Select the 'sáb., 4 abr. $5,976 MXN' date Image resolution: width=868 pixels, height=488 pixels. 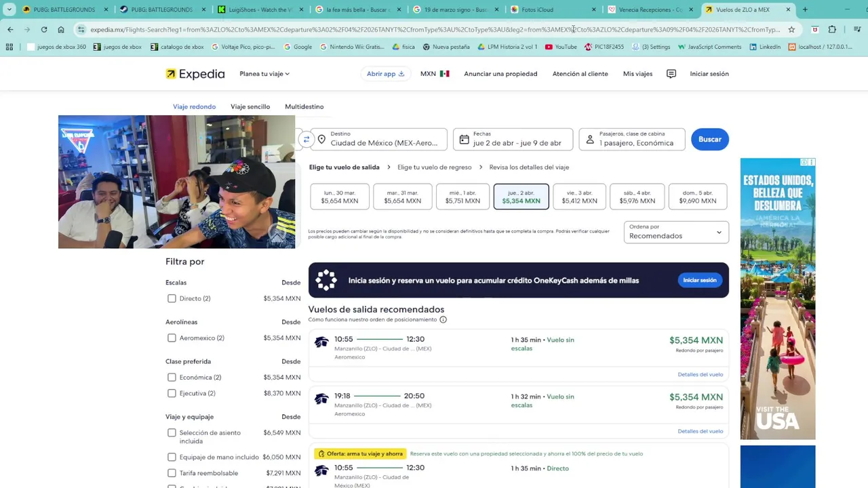tap(637, 197)
